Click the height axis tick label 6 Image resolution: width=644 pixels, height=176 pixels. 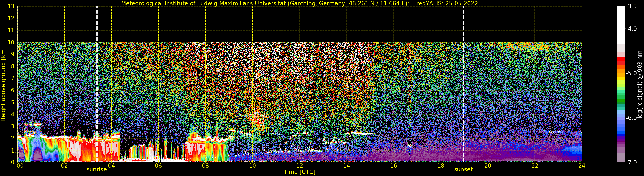pyautogui.click(x=13, y=90)
